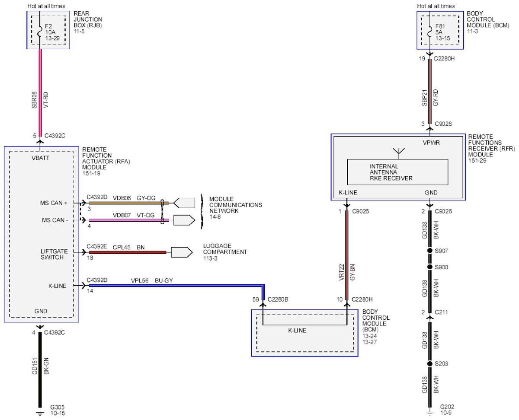Click the C2280H pin 19 connector label
This screenshot has width=519, height=420.
443,58
